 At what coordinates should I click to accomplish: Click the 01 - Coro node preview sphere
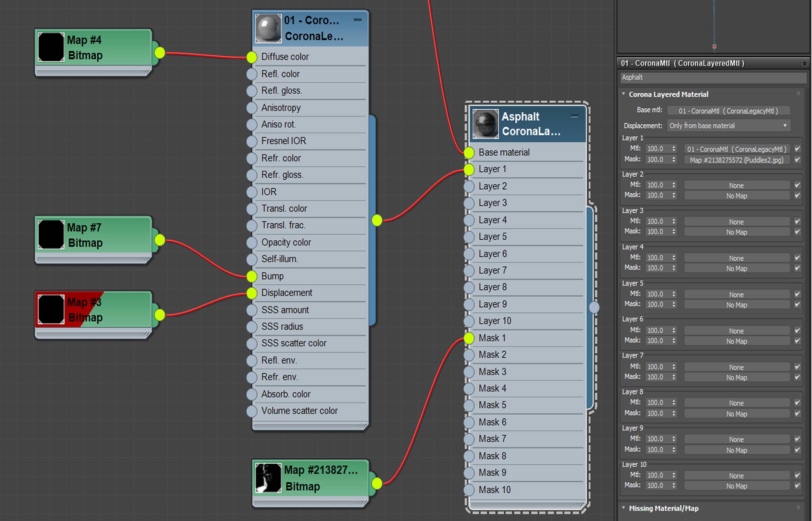pos(268,28)
